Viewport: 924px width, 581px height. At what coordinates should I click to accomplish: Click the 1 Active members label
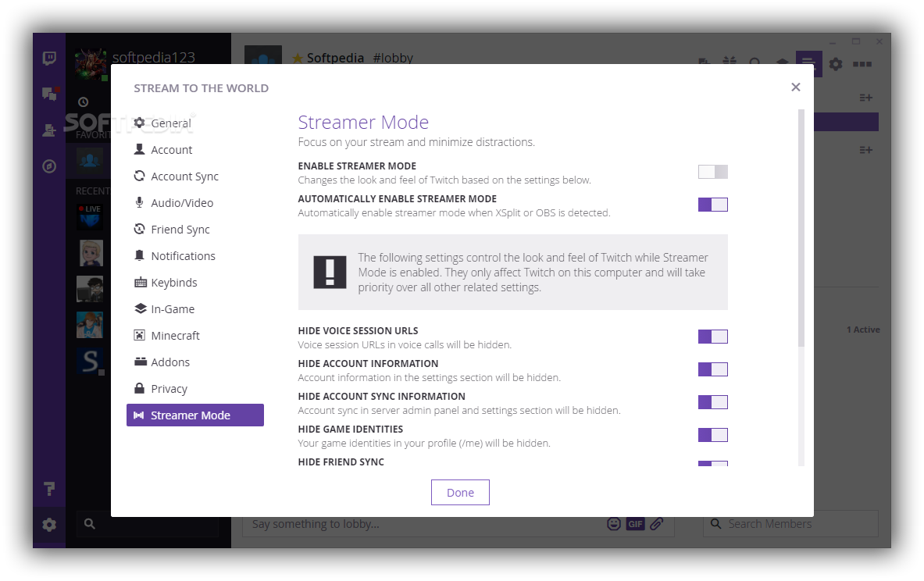(x=863, y=330)
